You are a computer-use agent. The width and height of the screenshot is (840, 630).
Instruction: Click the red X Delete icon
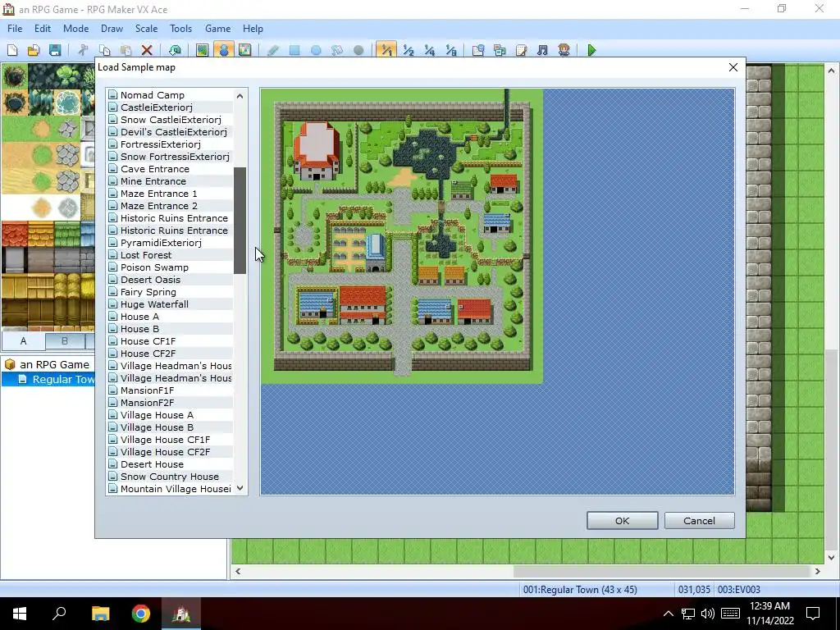[147, 50]
